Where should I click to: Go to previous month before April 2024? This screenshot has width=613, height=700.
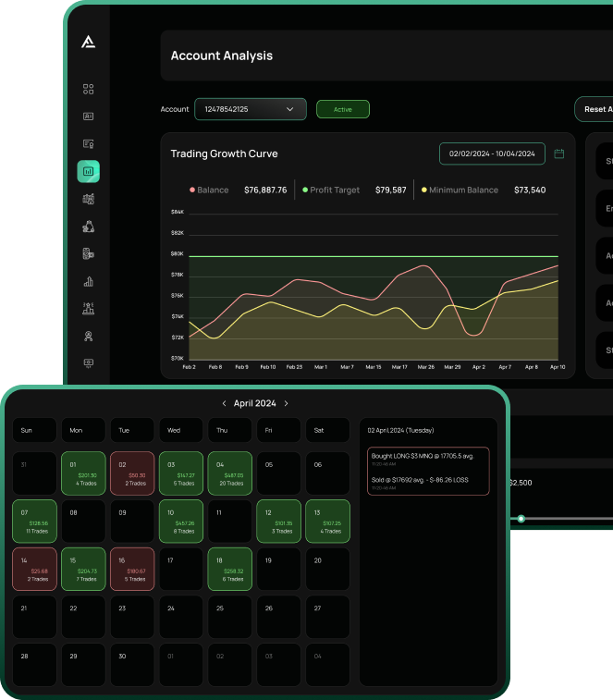click(x=224, y=404)
